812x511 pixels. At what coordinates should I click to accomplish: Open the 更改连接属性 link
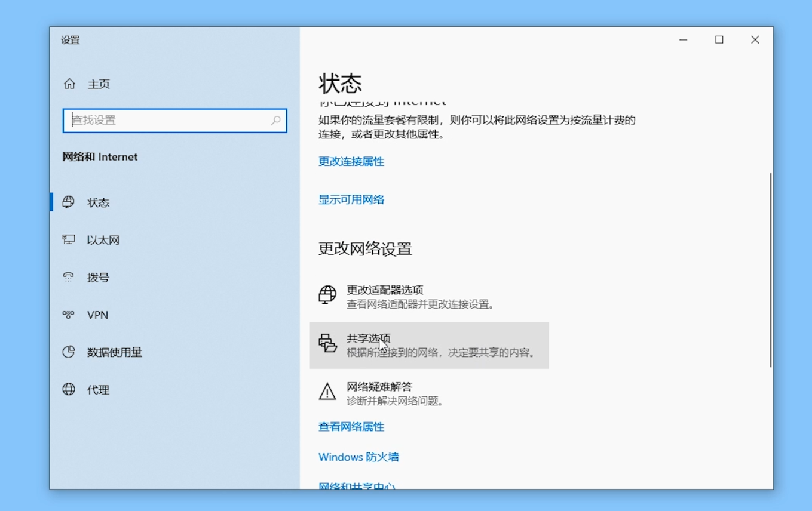point(351,161)
